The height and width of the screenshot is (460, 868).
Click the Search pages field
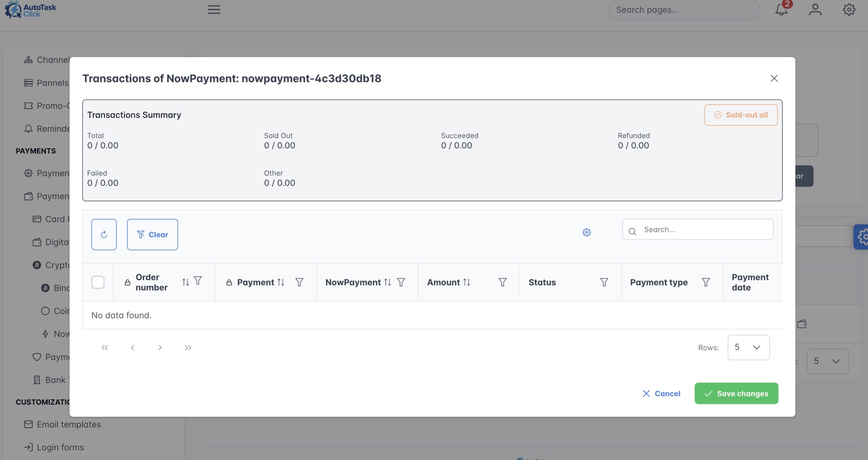click(684, 10)
